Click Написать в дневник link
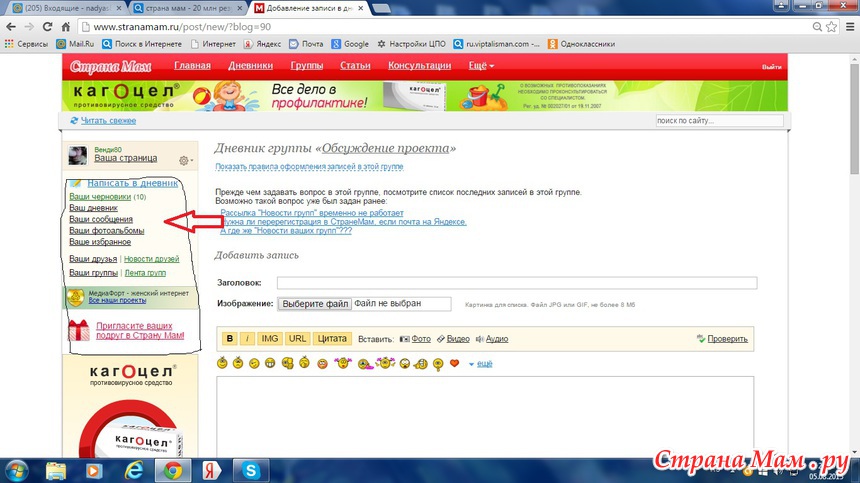 [133, 183]
